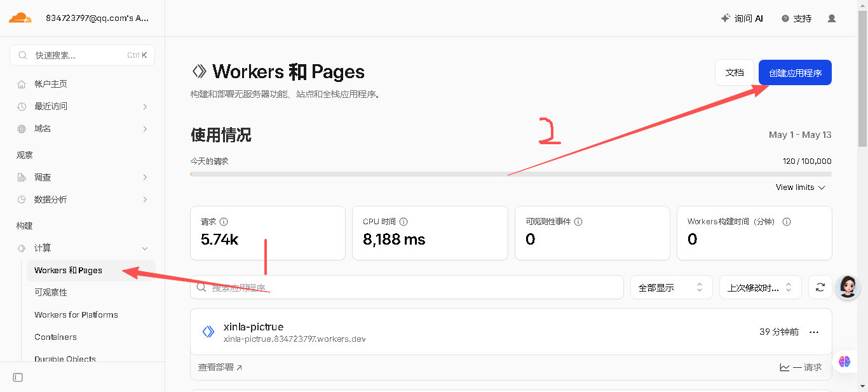Open the avatar assistant floating icon
Screen dimensions: 868x392
[848, 287]
